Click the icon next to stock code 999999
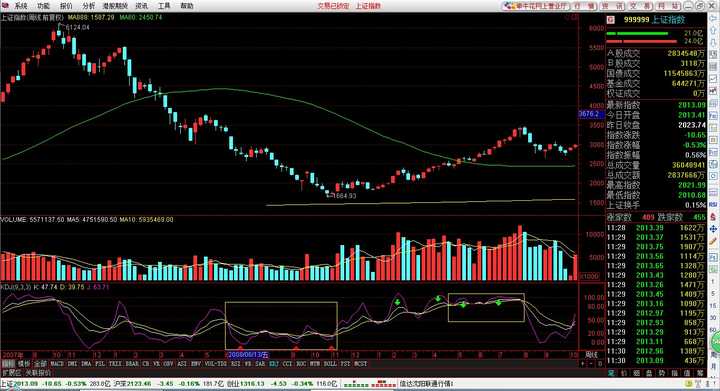 tap(611, 20)
